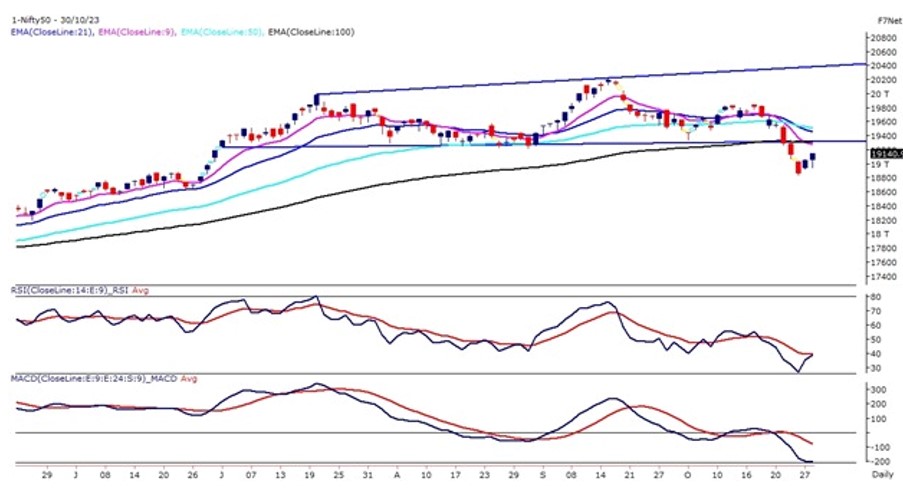This screenshot has width=903, height=488.
Task: Click the 80 level on the RSI axis
Action: point(875,297)
